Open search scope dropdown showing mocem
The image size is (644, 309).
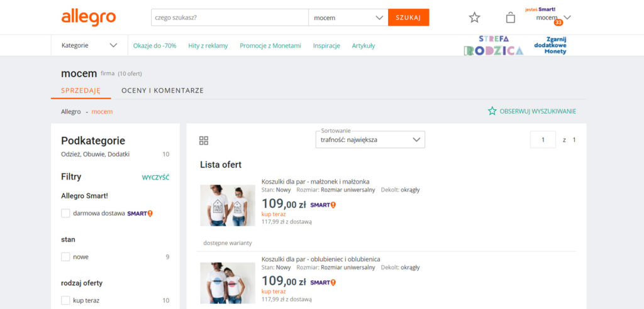348,18
